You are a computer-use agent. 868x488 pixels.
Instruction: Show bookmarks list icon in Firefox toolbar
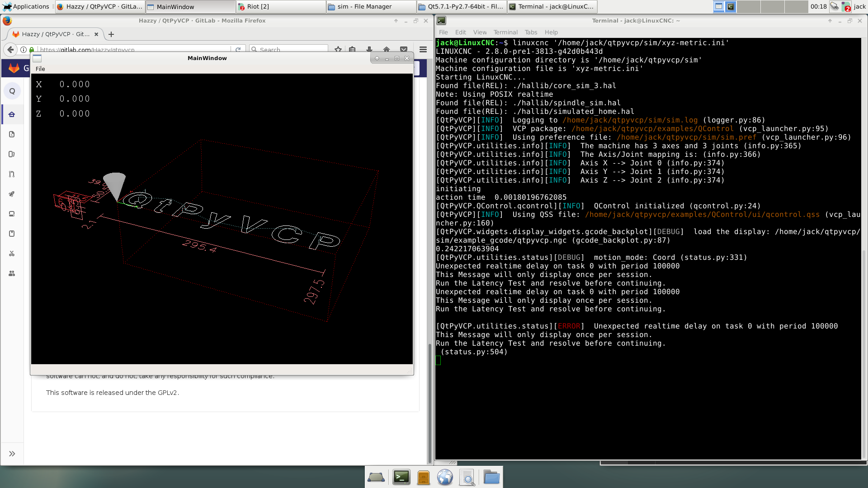point(353,50)
